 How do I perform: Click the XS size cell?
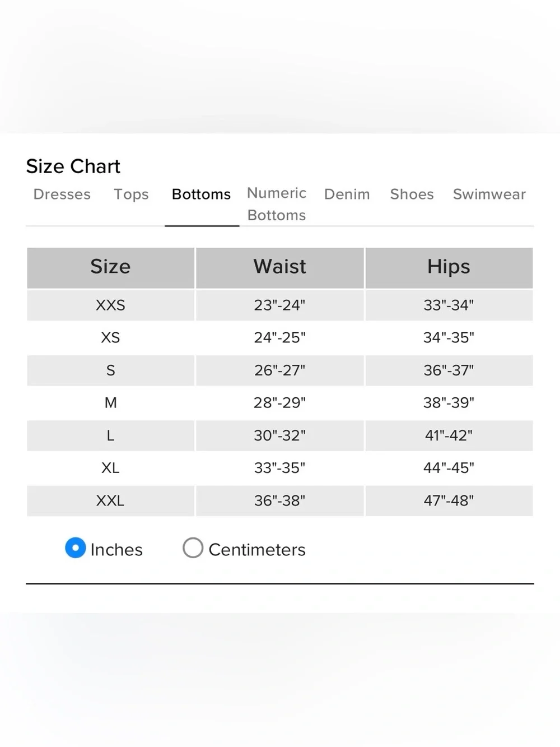point(110,338)
